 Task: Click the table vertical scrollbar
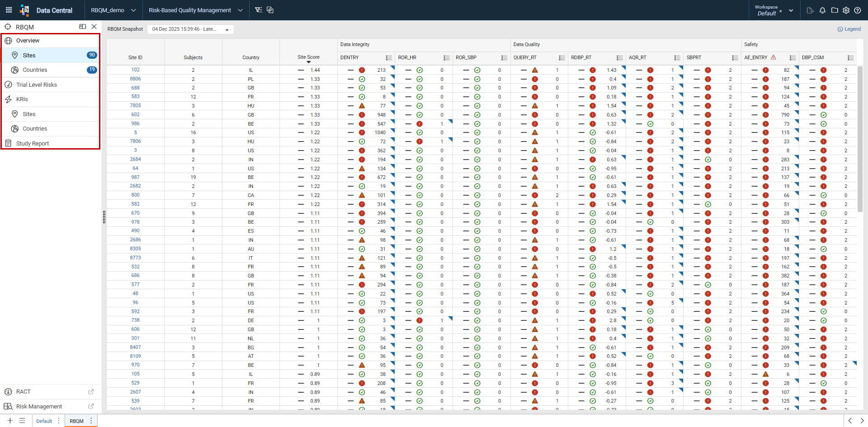coord(860,140)
